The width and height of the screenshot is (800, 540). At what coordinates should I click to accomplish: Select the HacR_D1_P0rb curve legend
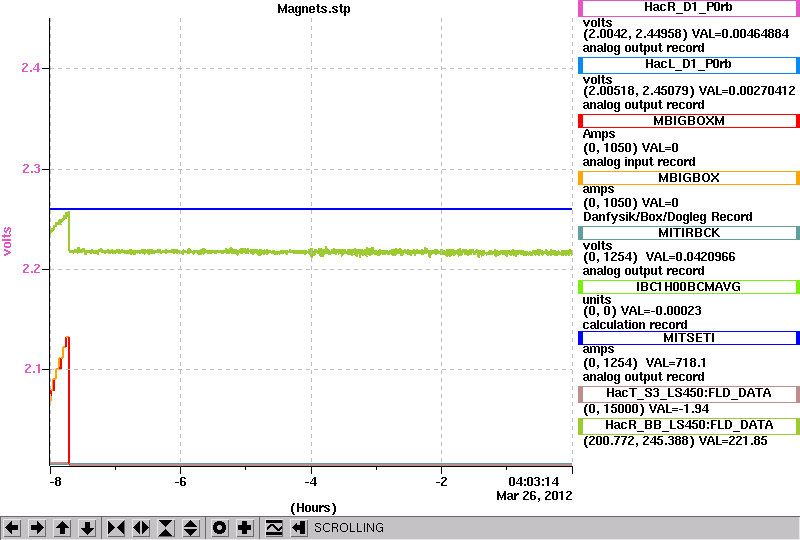point(689,8)
